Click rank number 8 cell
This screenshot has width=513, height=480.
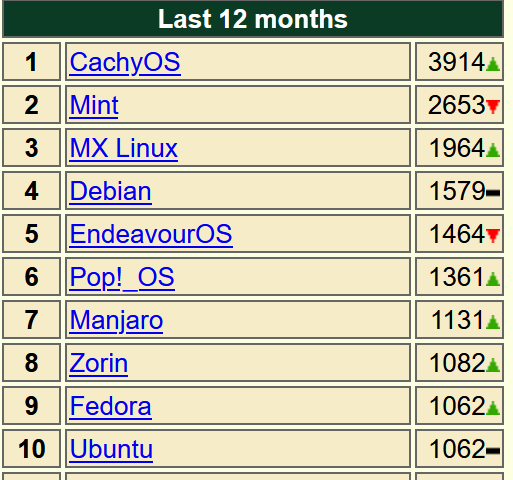(31, 363)
